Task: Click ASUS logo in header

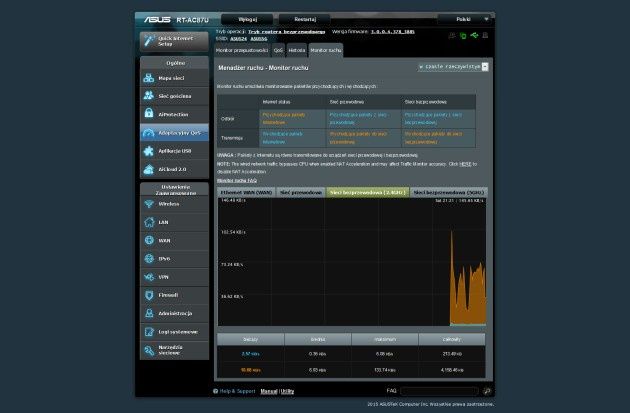Action: pyautogui.click(x=158, y=19)
